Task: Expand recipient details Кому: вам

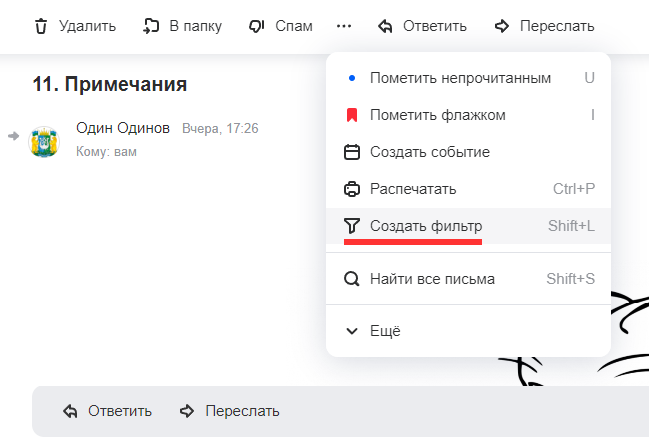Action: [x=106, y=152]
